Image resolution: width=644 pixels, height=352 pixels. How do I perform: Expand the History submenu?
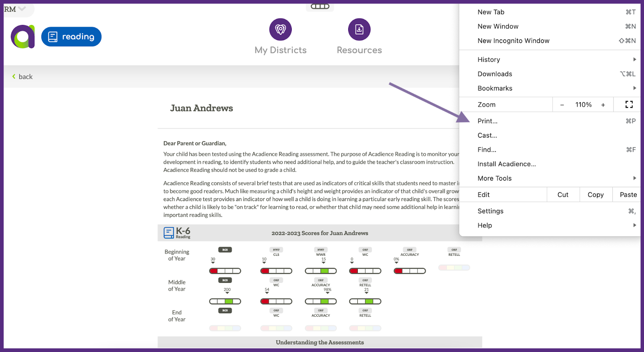(550, 60)
